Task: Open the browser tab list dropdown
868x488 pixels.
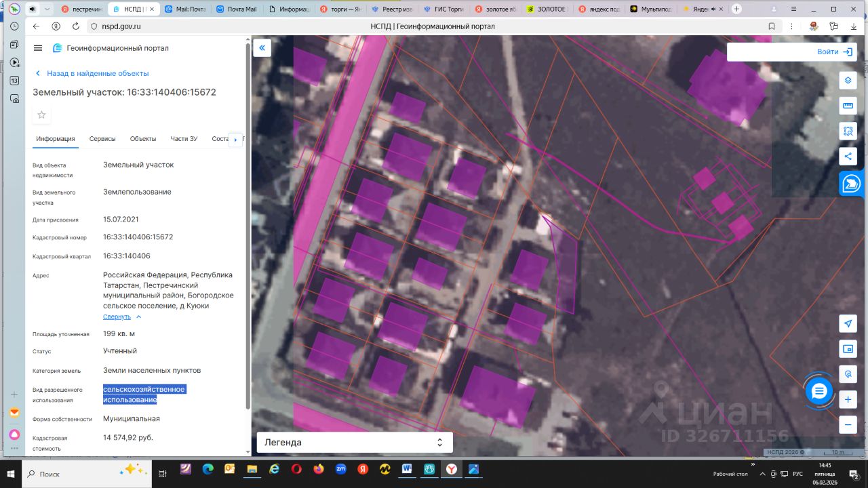Action: pos(47,9)
